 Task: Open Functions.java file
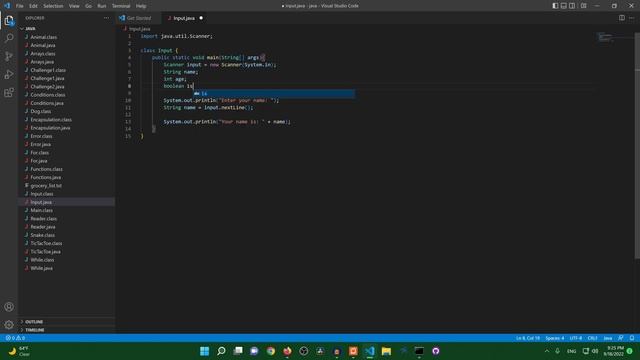click(46, 177)
